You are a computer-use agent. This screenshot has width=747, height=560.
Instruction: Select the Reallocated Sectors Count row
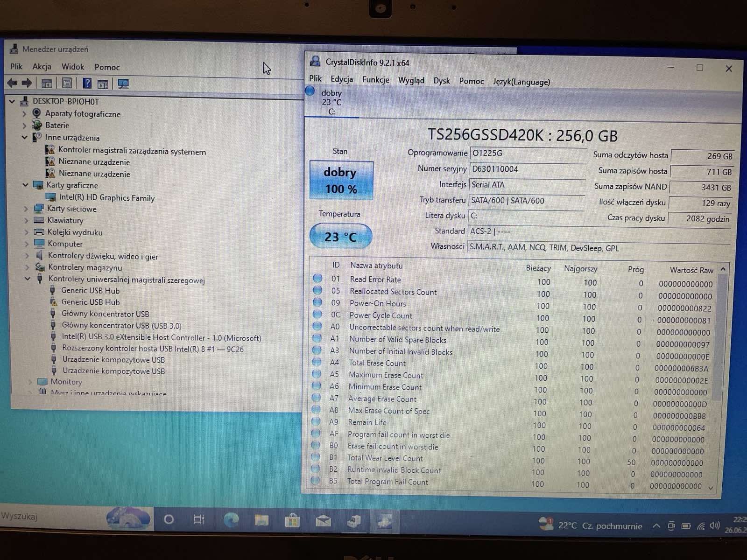point(514,293)
